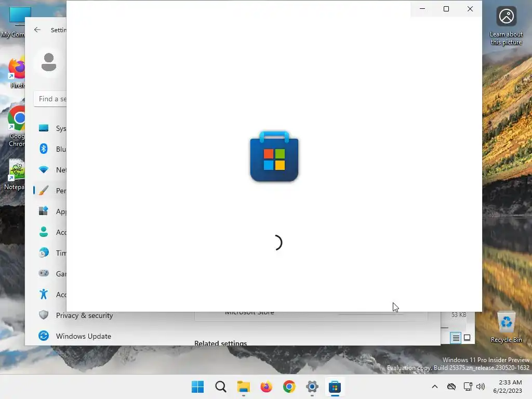Open Gaming category in Settings sidebar
This screenshot has width=532, height=399.
pos(50,273)
